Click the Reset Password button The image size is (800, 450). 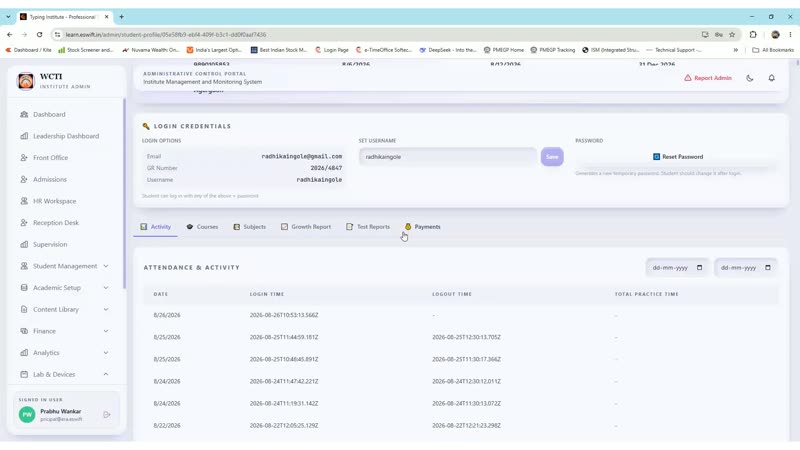tap(678, 157)
